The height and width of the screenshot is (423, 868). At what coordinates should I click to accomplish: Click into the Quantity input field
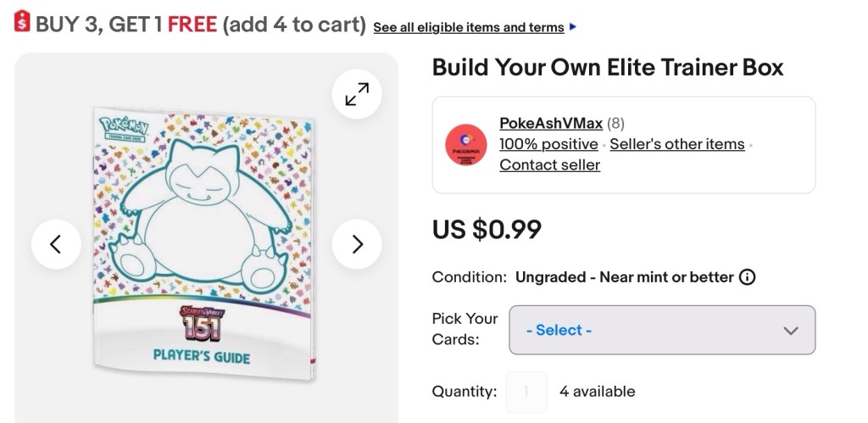coord(526,392)
